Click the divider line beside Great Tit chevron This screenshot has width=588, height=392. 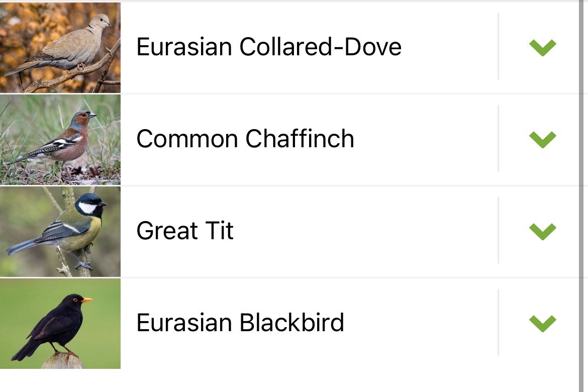498,230
